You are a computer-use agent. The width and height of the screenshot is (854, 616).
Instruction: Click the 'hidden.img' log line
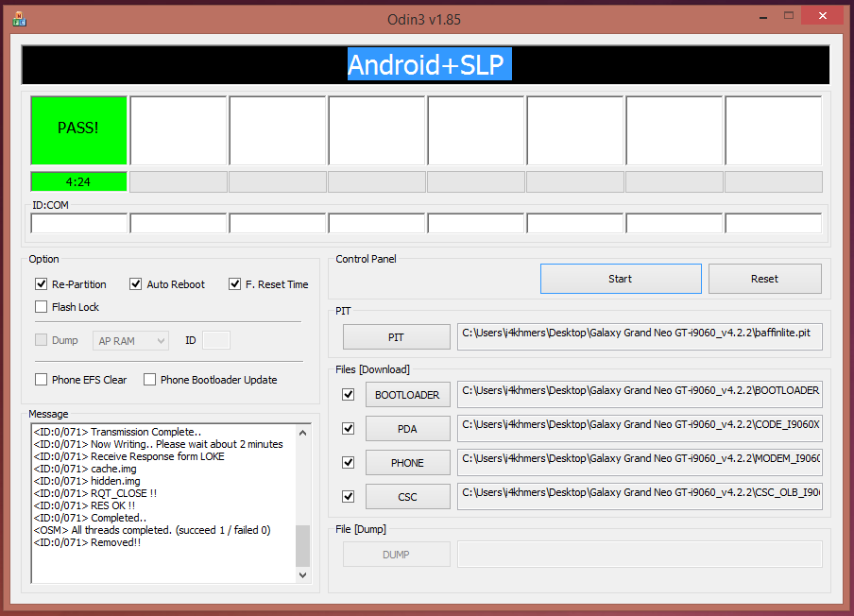pyautogui.click(x=87, y=481)
